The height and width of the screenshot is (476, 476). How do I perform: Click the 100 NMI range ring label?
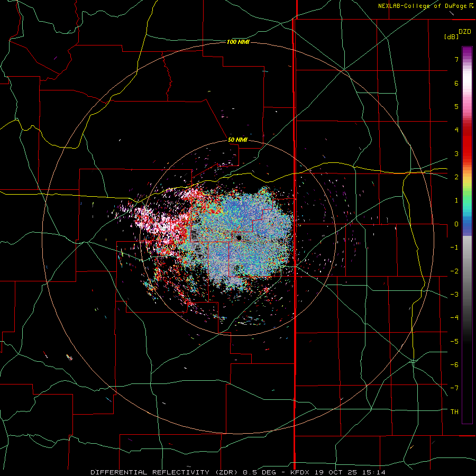click(238, 42)
